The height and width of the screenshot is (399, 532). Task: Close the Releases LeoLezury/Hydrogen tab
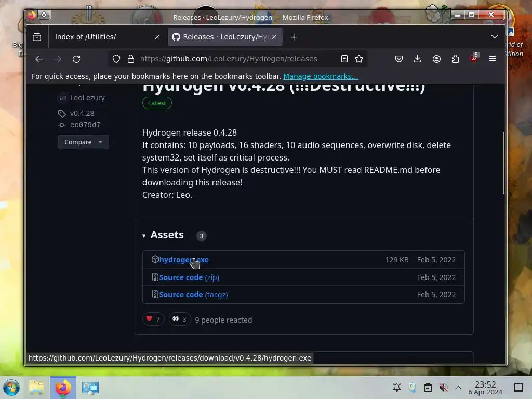point(274,37)
